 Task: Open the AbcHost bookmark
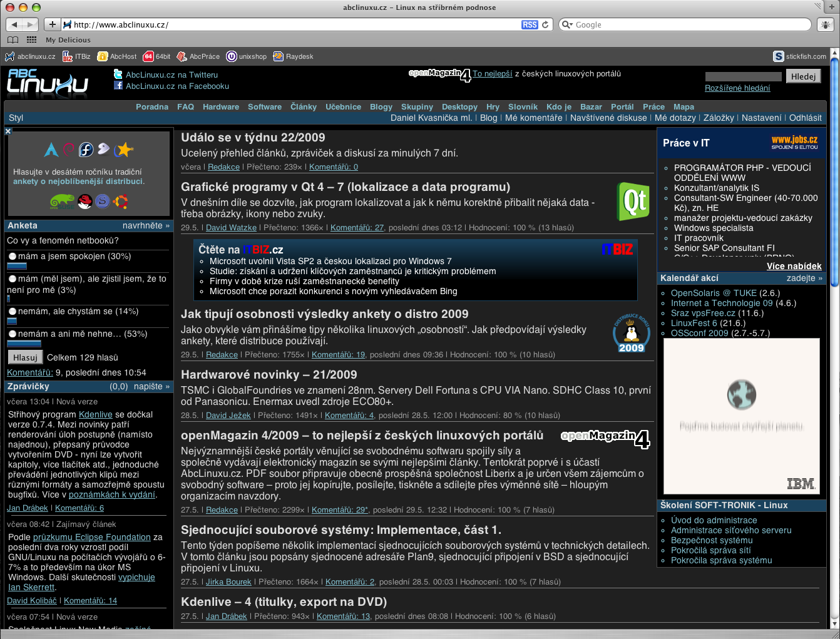click(x=117, y=56)
